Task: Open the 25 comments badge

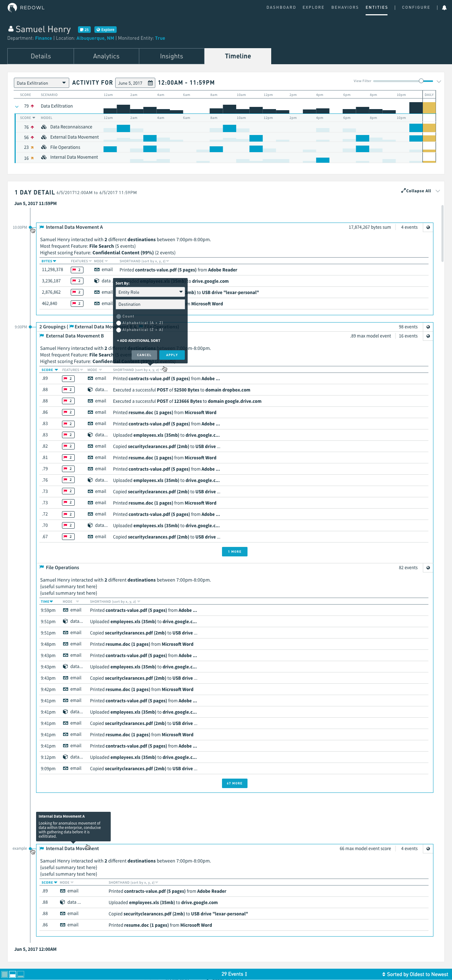Action: click(84, 30)
